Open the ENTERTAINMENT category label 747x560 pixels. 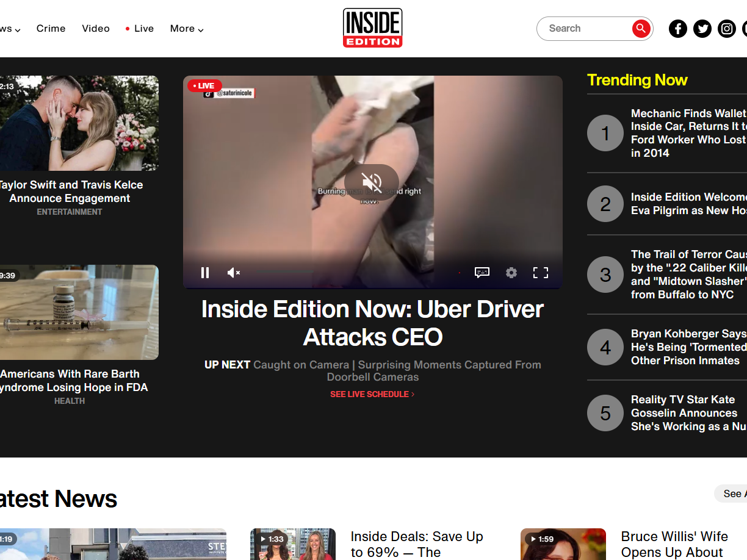pyautogui.click(x=70, y=212)
